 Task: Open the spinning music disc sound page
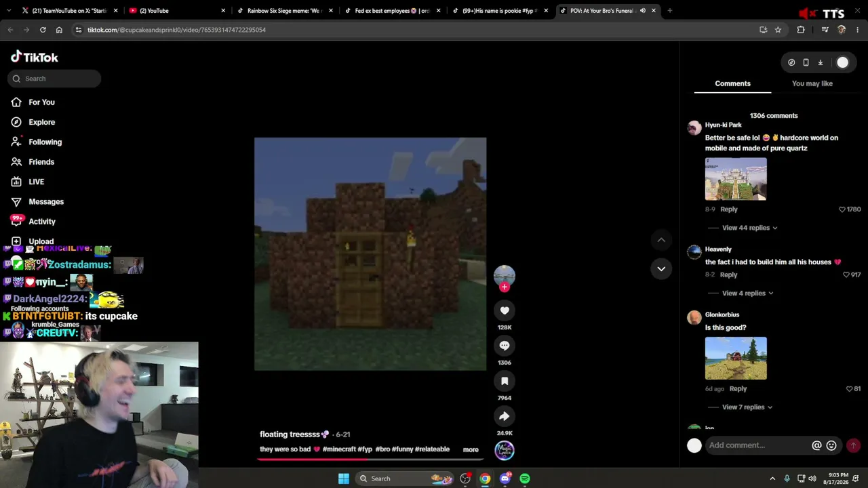pos(505,450)
